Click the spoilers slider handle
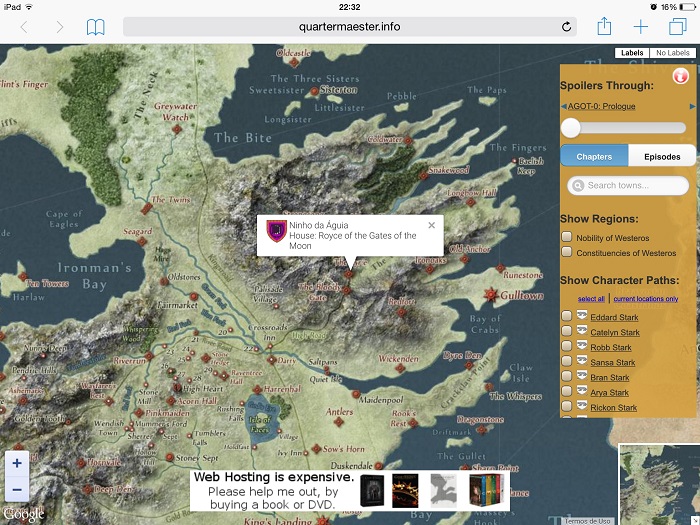This screenshot has height=525, width=700. click(x=571, y=128)
